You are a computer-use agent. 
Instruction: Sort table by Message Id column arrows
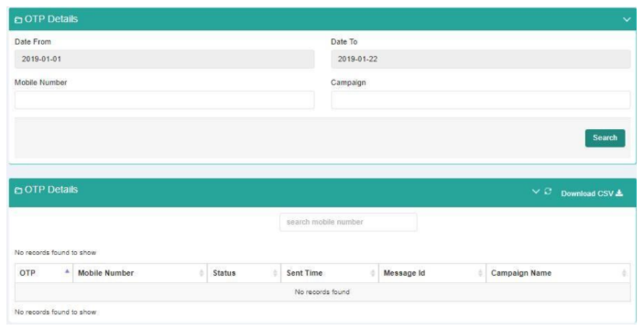click(x=480, y=273)
